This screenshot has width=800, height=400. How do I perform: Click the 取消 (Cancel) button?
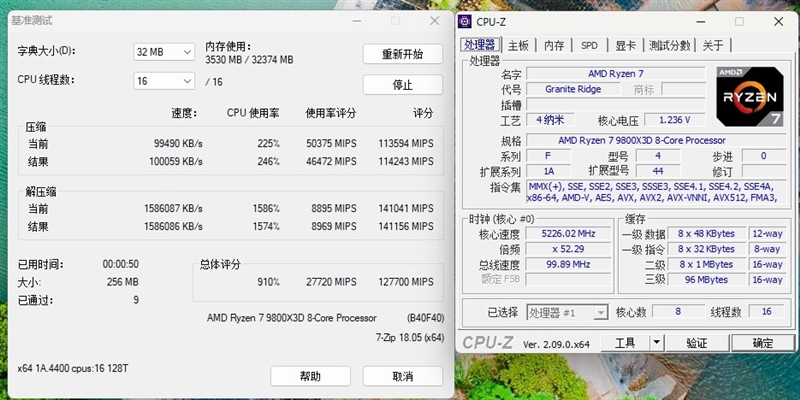[x=403, y=377]
